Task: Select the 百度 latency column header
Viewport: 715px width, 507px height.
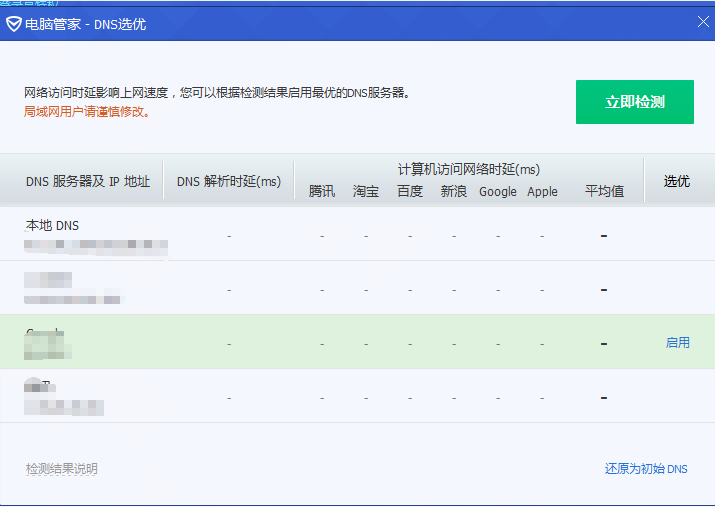Action: click(410, 191)
